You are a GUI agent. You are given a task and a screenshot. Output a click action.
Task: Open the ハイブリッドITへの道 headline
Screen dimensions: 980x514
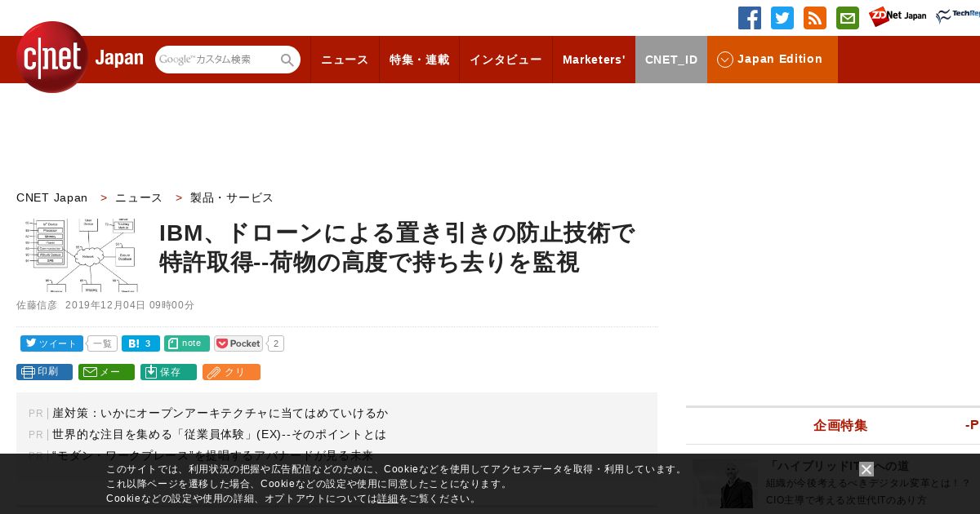840,467
